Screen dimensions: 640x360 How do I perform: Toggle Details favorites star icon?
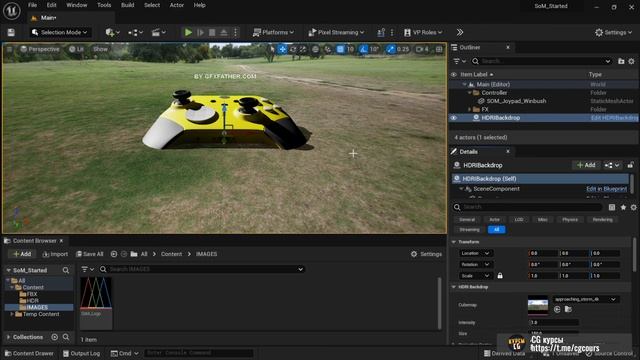pos(623,207)
